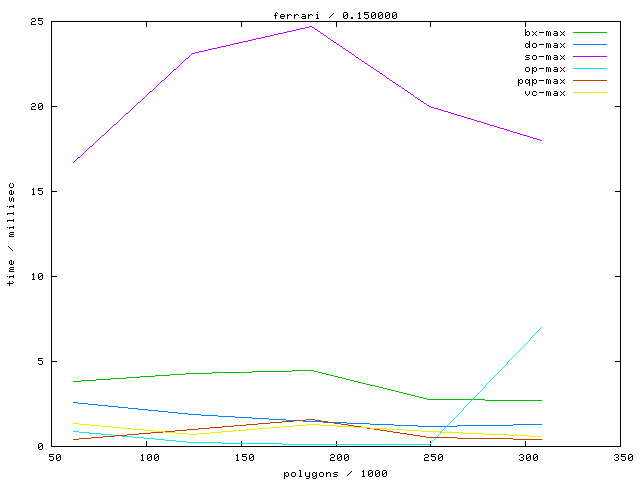Click the y-axis tick label 10
Screen dimensions: 640x480
click(x=35, y=276)
